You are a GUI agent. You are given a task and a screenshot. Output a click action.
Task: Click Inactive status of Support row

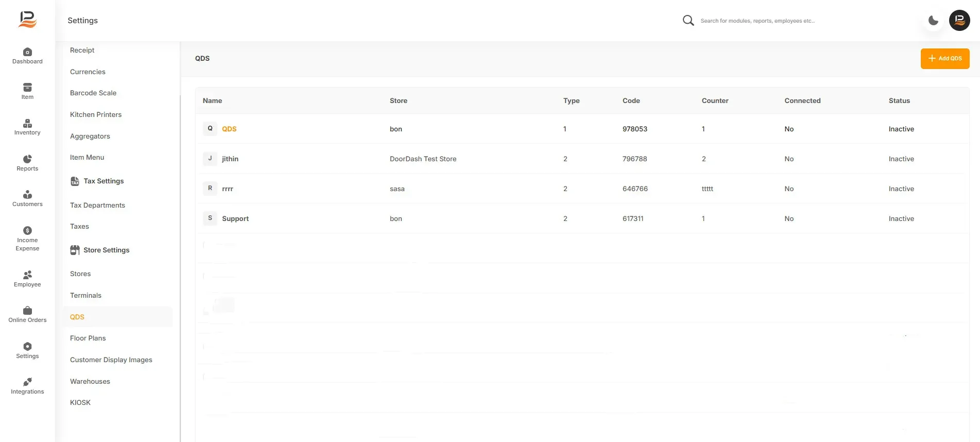[x=901, y=219]
